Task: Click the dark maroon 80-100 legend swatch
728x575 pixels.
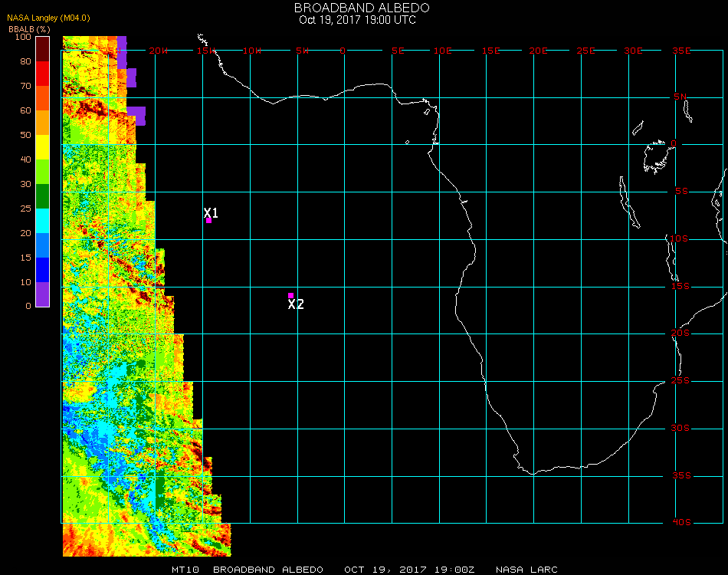Action: coord(42,49)
